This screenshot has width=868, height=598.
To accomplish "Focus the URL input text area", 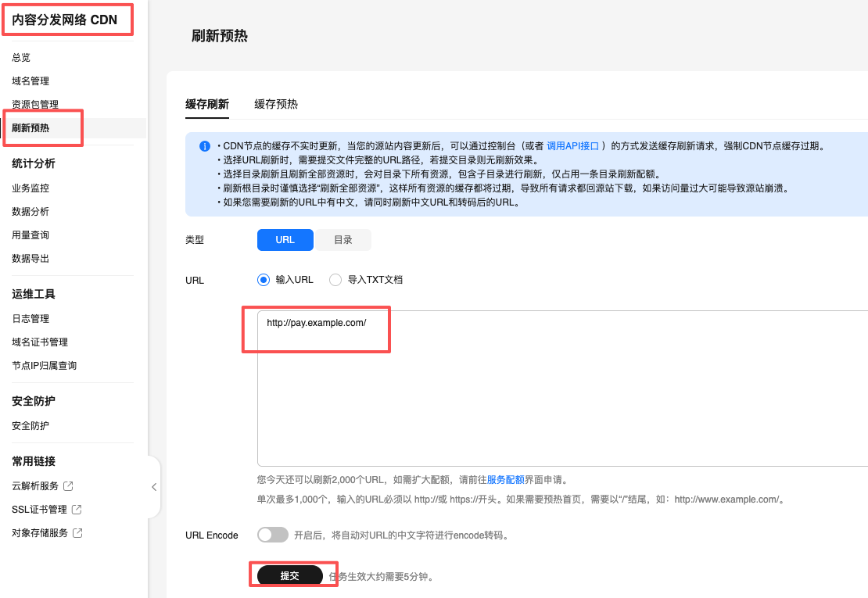I will point(562,389).
